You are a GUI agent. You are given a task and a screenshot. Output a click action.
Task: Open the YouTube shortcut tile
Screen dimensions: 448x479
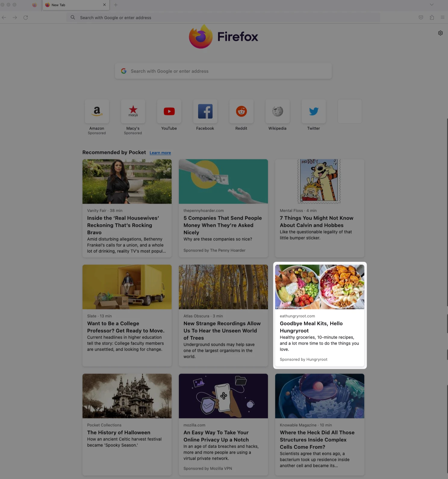pos(169,111)
